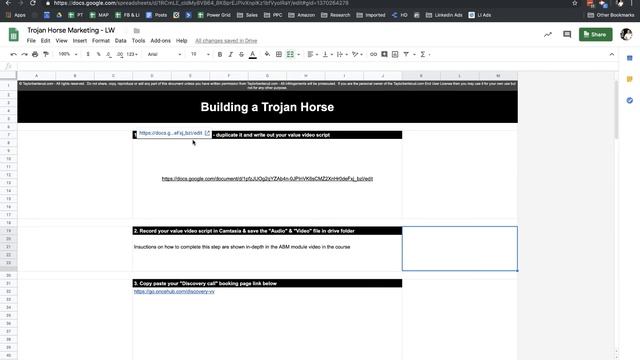Increase decimal places
The width and height of the screenshot is (640, 360).
tap(120, 54)
